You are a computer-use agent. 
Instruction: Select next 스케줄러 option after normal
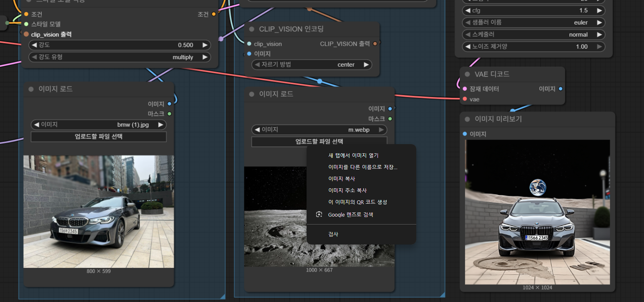tap(599, 35)
